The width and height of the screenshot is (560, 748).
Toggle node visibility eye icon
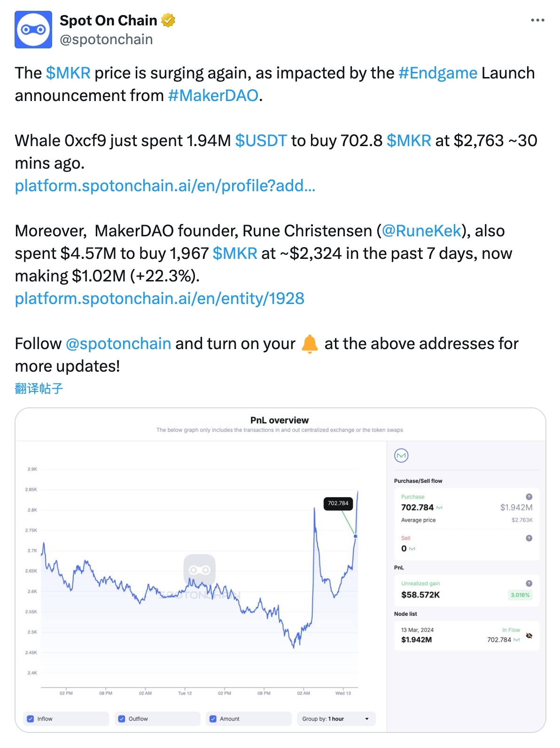(x=529, y=636)
